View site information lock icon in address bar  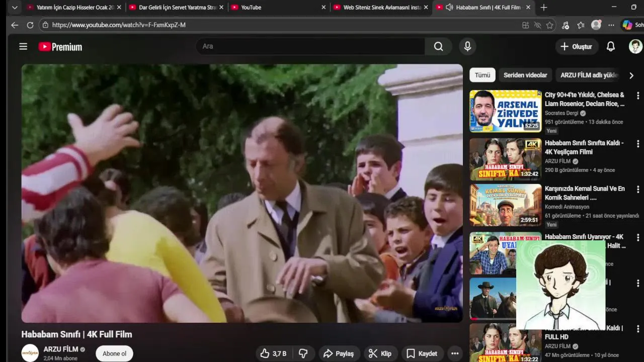(x=45, y=25)
